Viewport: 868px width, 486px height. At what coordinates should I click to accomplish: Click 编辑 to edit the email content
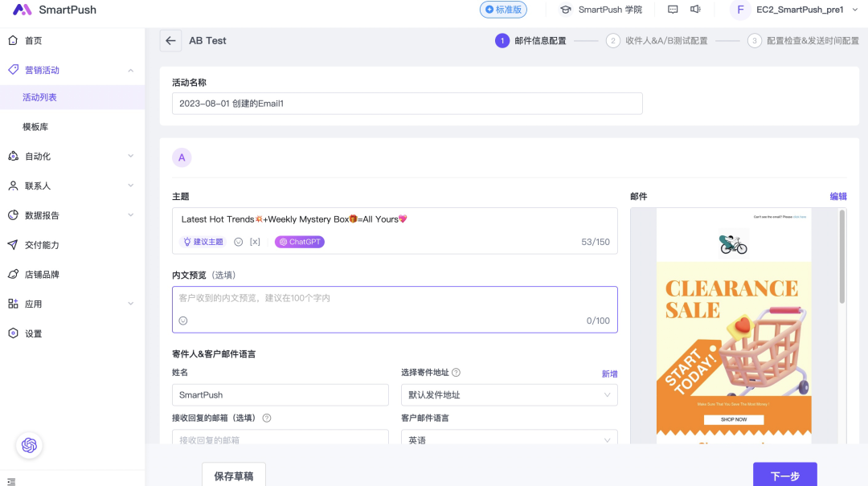837,197
